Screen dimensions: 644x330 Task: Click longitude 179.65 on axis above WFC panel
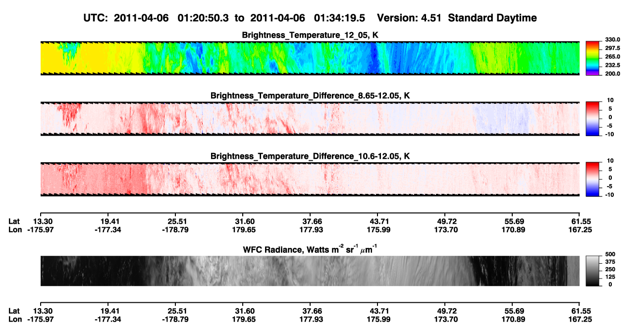coord(243,230)
